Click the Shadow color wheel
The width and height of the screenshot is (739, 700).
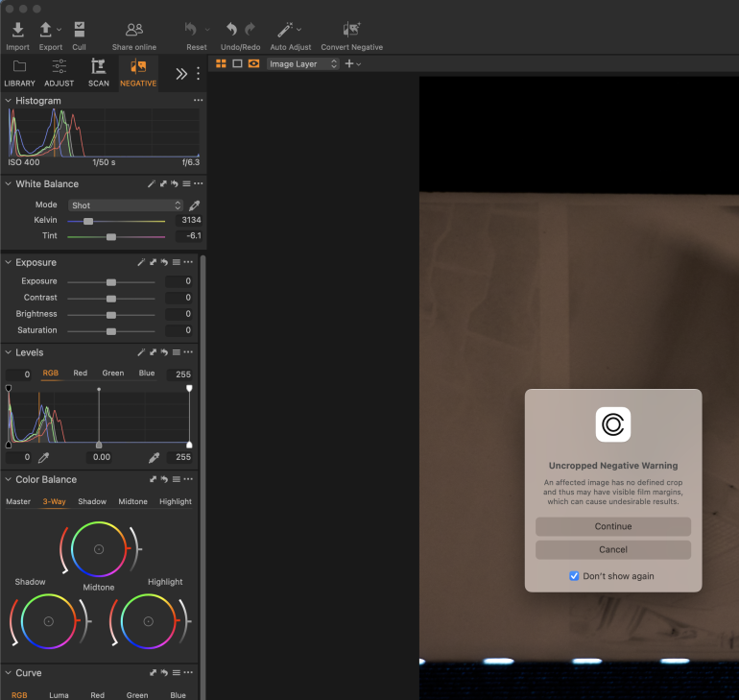[x=49, y=621]
